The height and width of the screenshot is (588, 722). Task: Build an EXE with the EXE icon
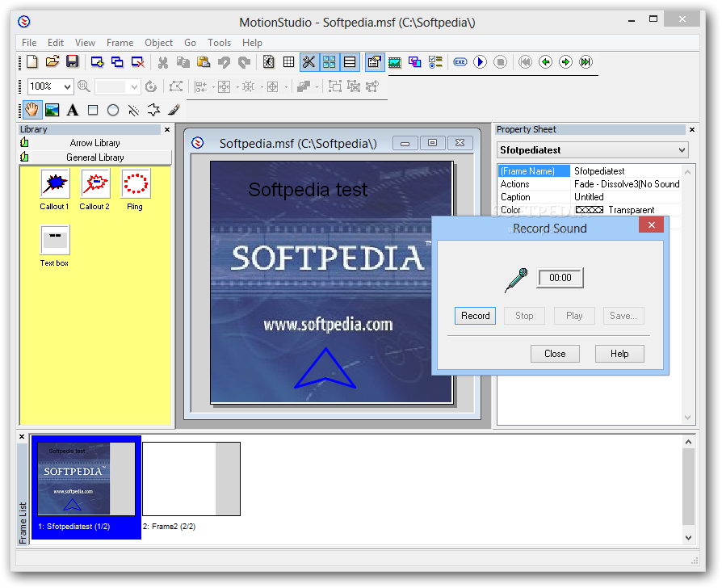click(x=460, y=61)
